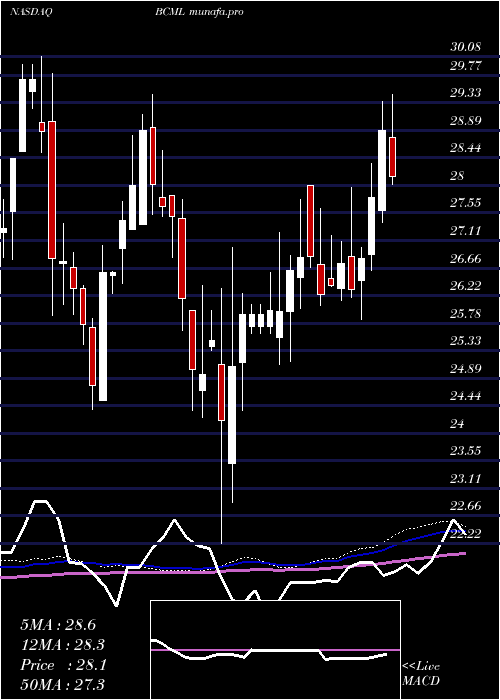Image resolution: width=500 pixels, height=700 pixels.
Task: Click the 50MA : 27.3 readout
Action: click(x=62, y=684)
